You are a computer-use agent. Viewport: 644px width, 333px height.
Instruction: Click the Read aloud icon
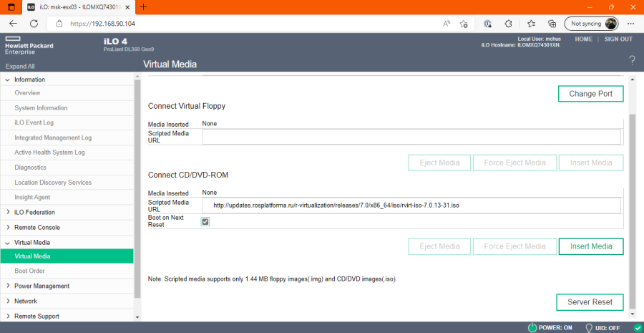coord(446,23)
